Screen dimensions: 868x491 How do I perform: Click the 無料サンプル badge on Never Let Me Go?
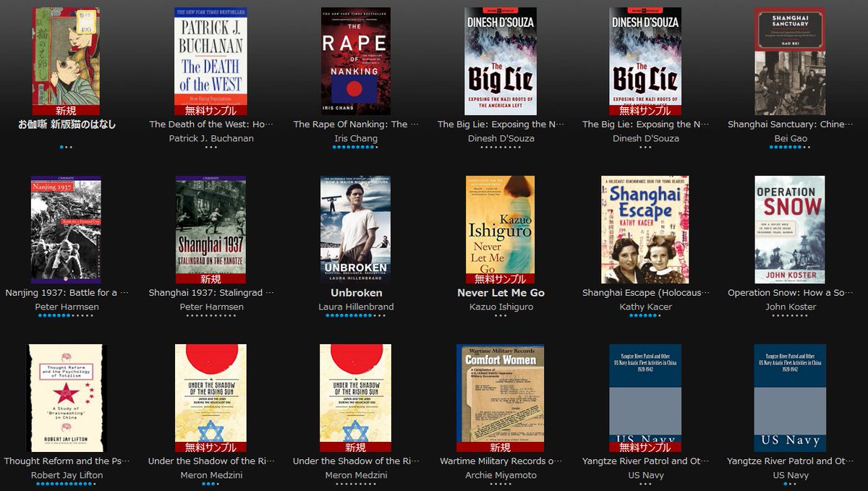pyautogui.click(x=501, y=278)
